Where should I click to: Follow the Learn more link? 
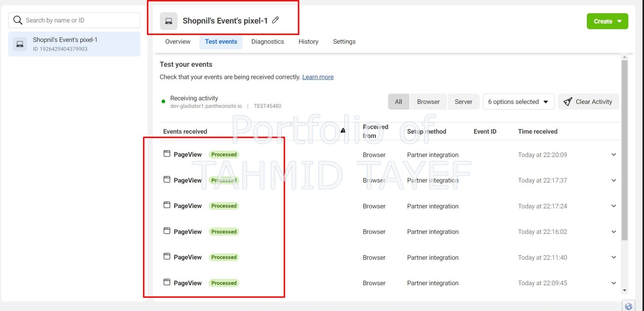point(318,77)
